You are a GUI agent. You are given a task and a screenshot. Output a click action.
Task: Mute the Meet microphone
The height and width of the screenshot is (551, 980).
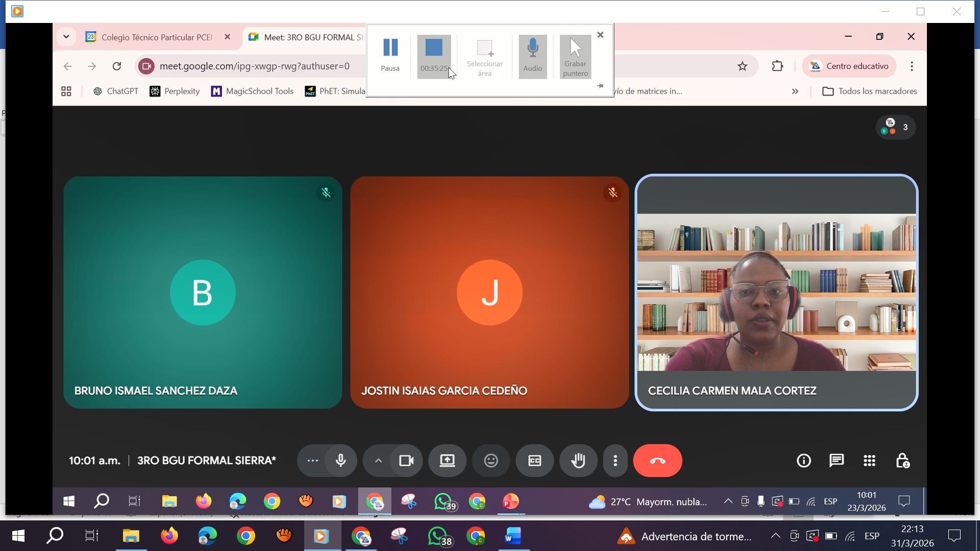[x=340, y=461]
